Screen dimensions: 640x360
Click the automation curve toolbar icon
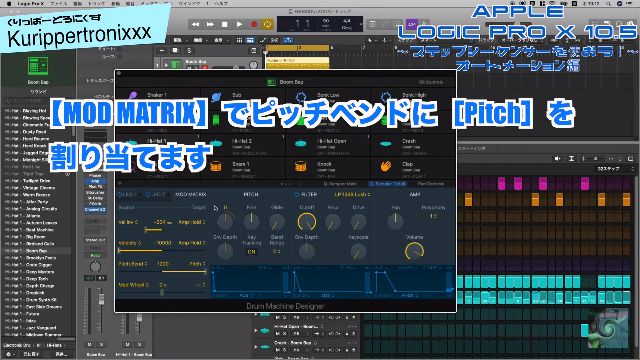tap(262, 40)
